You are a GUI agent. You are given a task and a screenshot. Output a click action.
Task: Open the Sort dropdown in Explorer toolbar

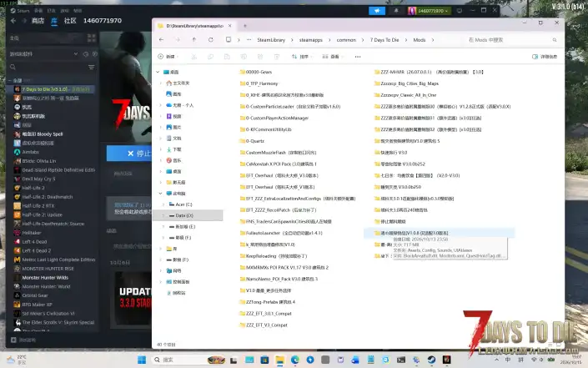(301, 57)
